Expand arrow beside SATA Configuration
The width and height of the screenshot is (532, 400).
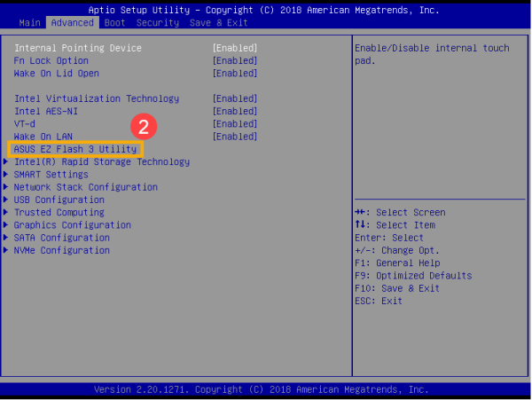6,237
